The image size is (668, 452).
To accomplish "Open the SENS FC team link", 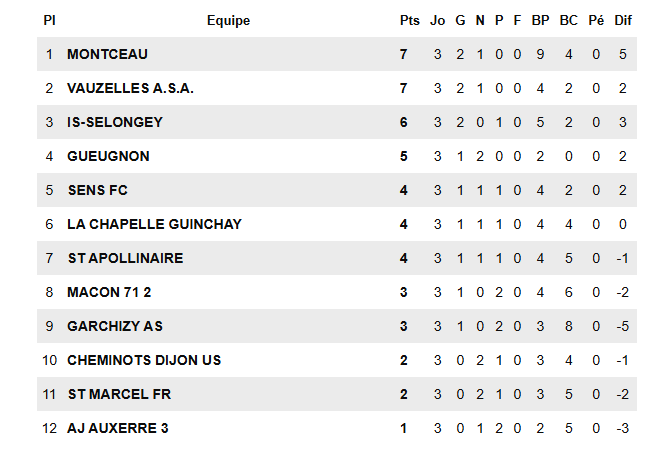I will tap(97, 190).
